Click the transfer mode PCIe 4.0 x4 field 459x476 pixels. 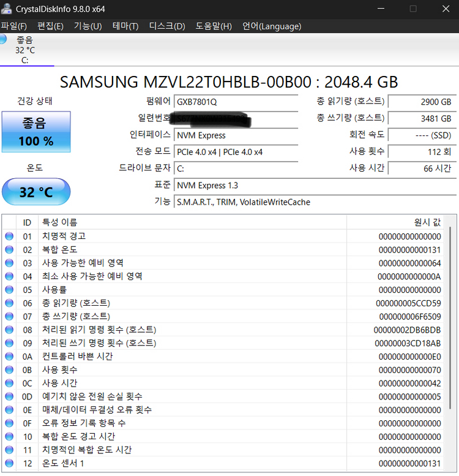pyautogui.click(x=236, y=152)
